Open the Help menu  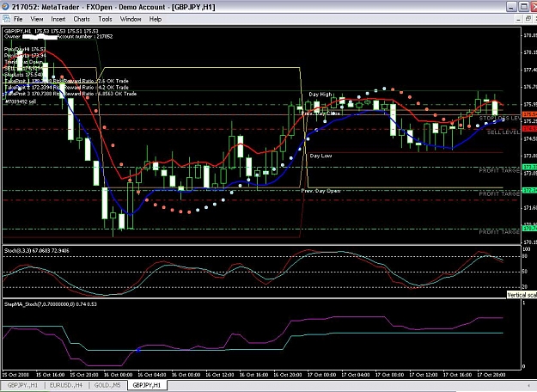(156, 19)
